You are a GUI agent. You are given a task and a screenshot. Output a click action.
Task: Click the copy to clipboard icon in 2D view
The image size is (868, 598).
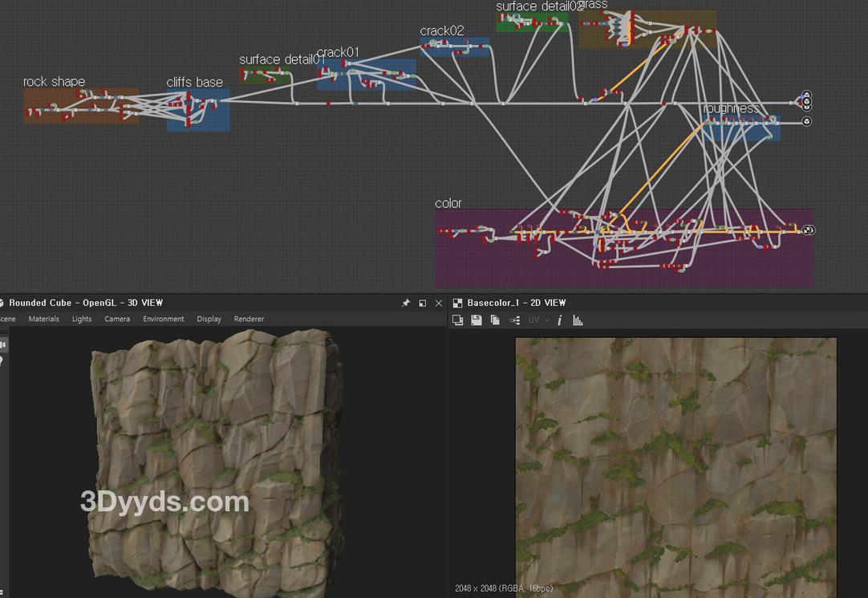495,320
